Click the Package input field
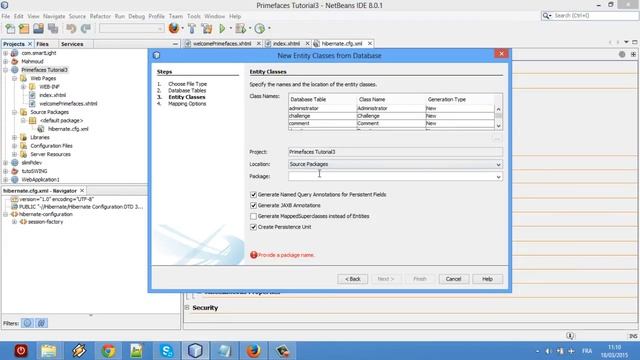Image resolution: width=640 pixels, height=360 pixels. pyautogui.click(x=391, y=177)
